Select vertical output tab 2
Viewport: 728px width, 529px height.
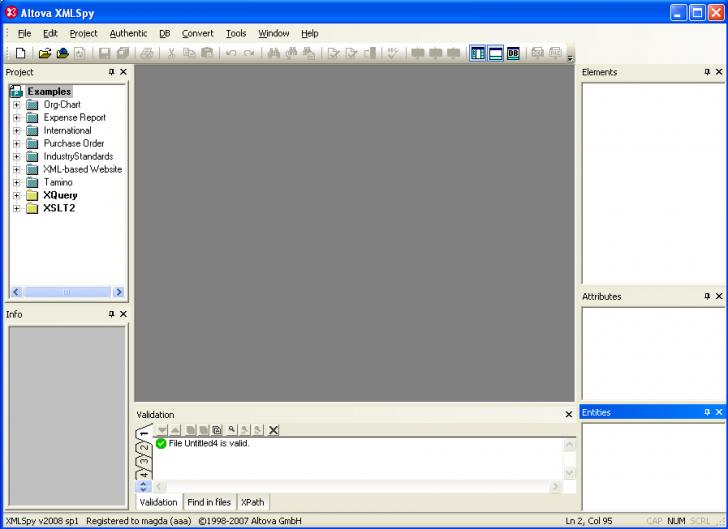tap(143, 447)
